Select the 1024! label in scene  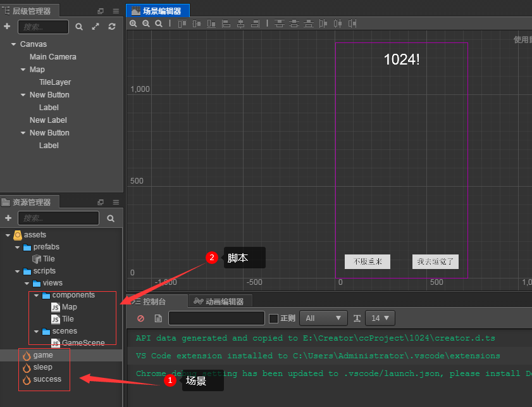click(x=402, y=59)
